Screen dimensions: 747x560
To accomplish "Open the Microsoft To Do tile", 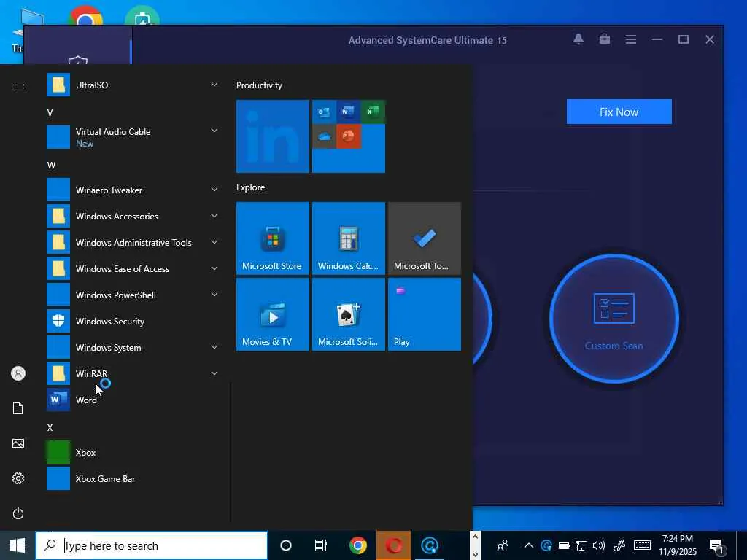I will coord(424,238).
